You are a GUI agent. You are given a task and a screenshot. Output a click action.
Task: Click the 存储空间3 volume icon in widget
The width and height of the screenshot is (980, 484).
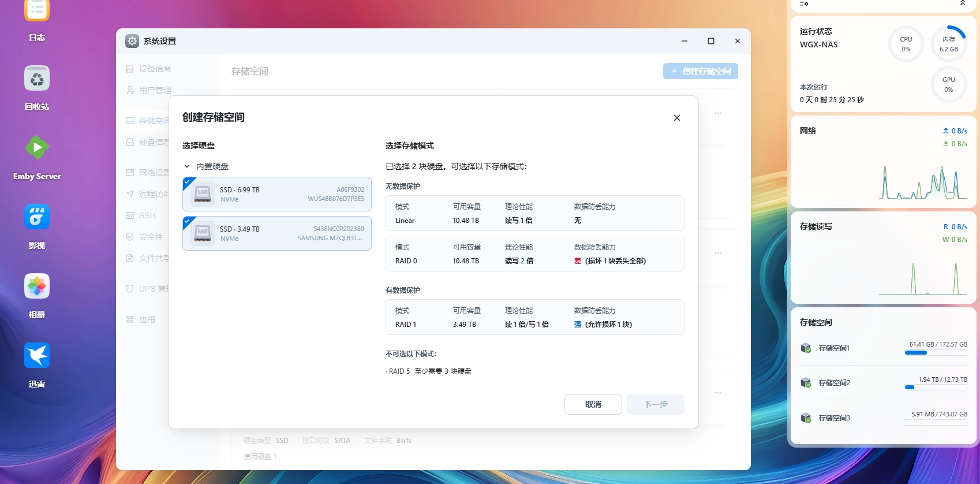pos(806,418)
